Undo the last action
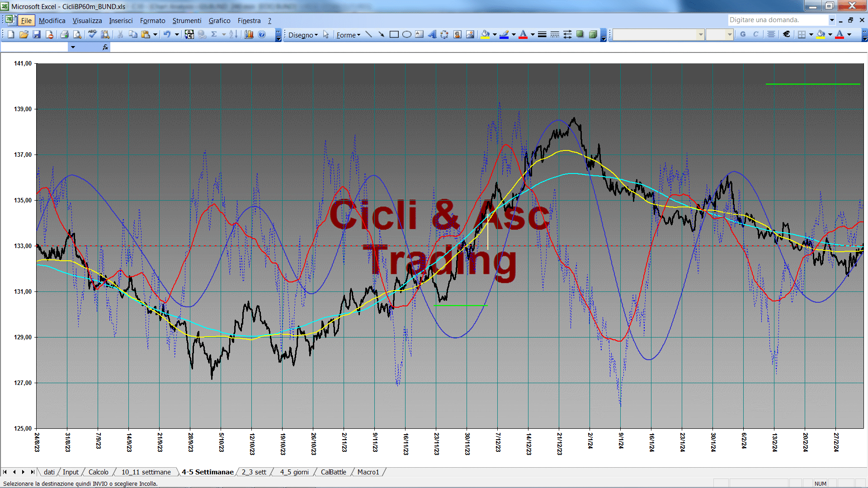The height and width of the screenshot is (488, 868). pyautogui.click(x=167, y=34)
